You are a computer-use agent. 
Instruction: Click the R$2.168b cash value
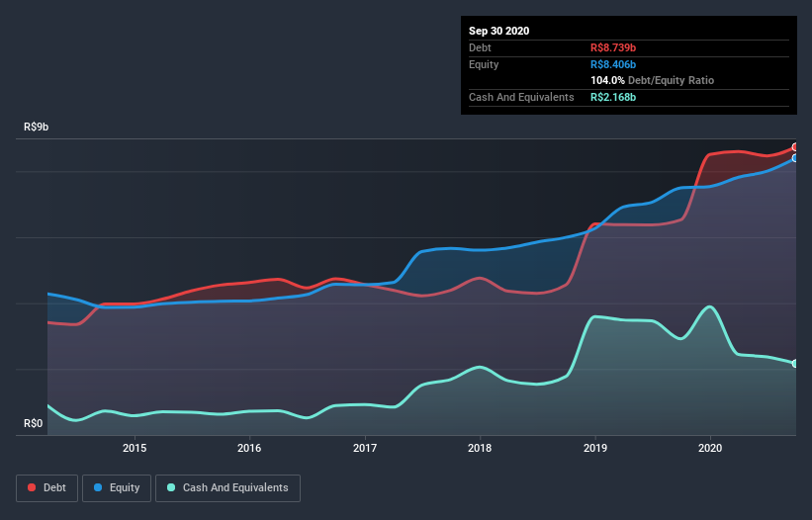[613, 97]
